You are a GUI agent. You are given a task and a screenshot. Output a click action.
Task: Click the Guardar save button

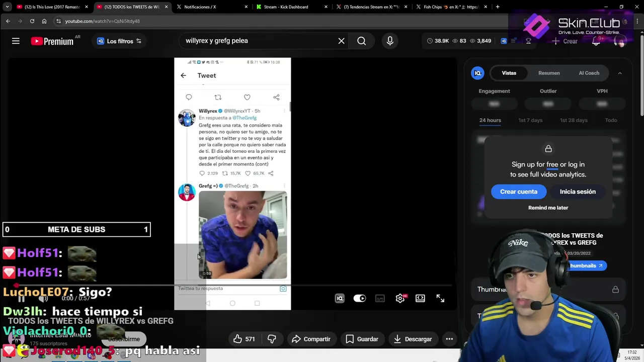coord(362,339)
